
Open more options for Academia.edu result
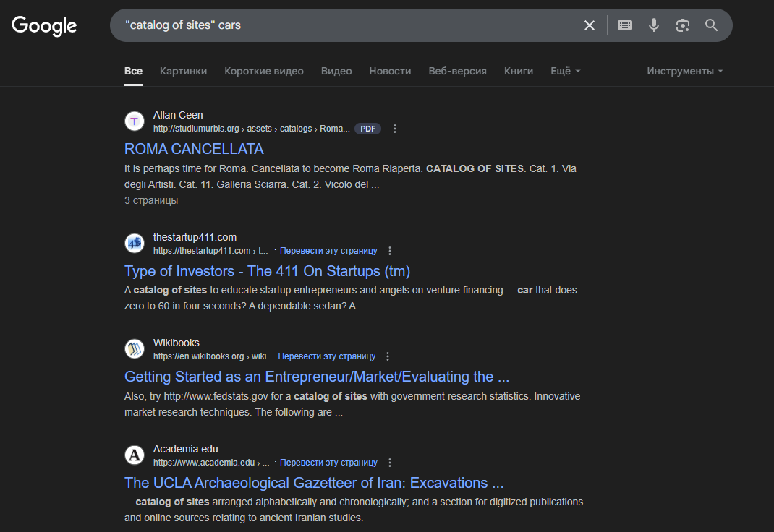(x=389, y=463)
